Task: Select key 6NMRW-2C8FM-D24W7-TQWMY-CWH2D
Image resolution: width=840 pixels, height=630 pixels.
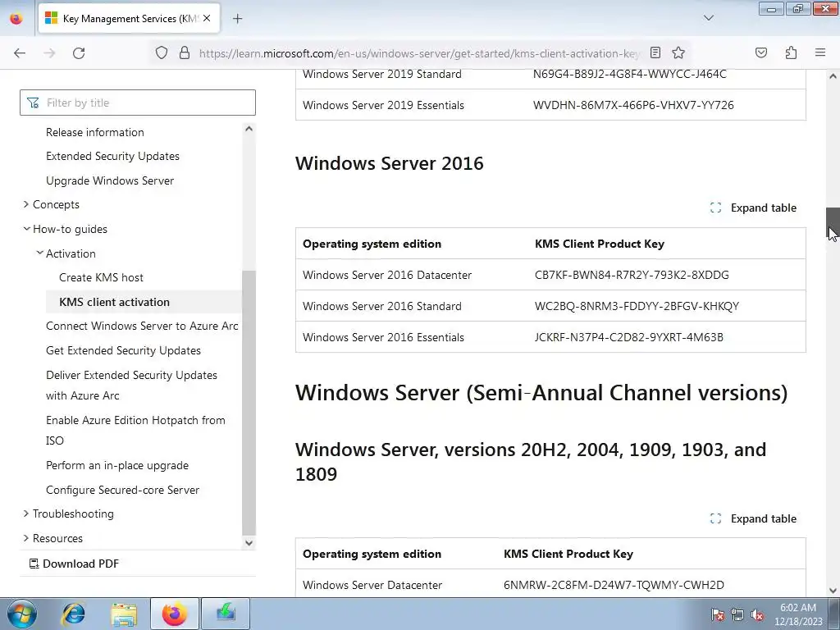Action: [x=614, y=585]
